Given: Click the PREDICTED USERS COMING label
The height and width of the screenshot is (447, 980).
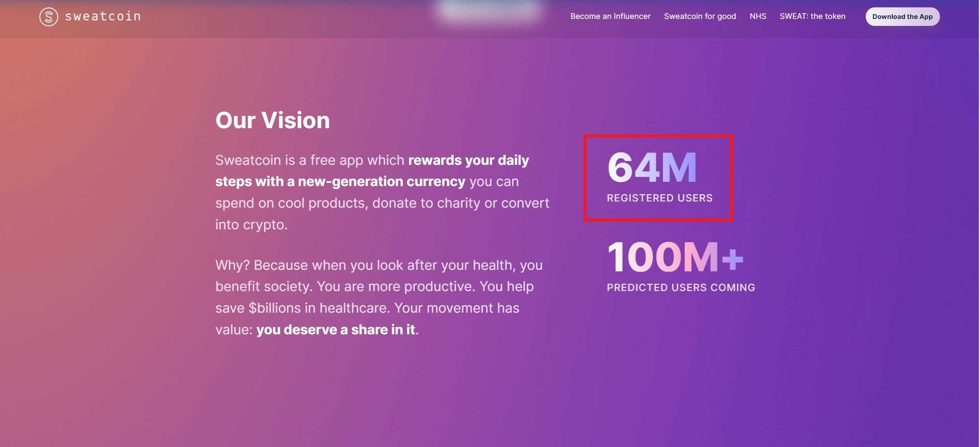Looking at the screenshot, I should (x=681, y=288).
